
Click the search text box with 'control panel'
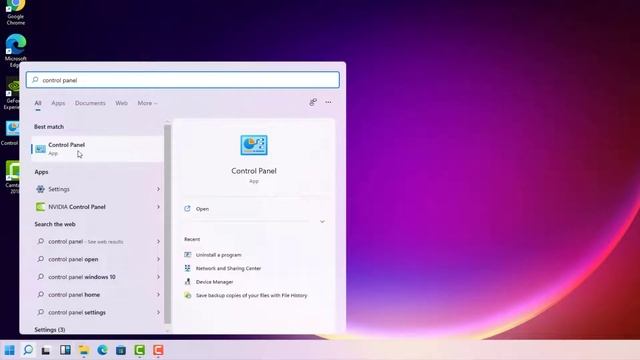(183, 80)
